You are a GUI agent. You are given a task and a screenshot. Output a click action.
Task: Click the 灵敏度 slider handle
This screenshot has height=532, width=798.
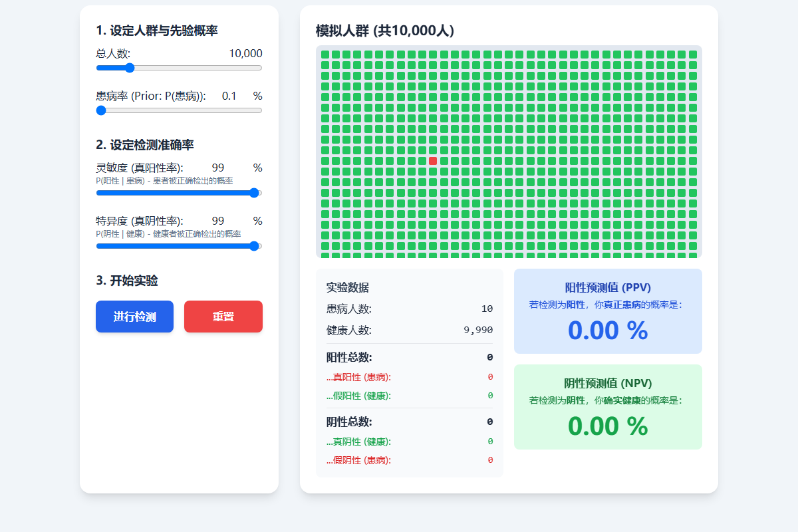[x=253, y=193]
